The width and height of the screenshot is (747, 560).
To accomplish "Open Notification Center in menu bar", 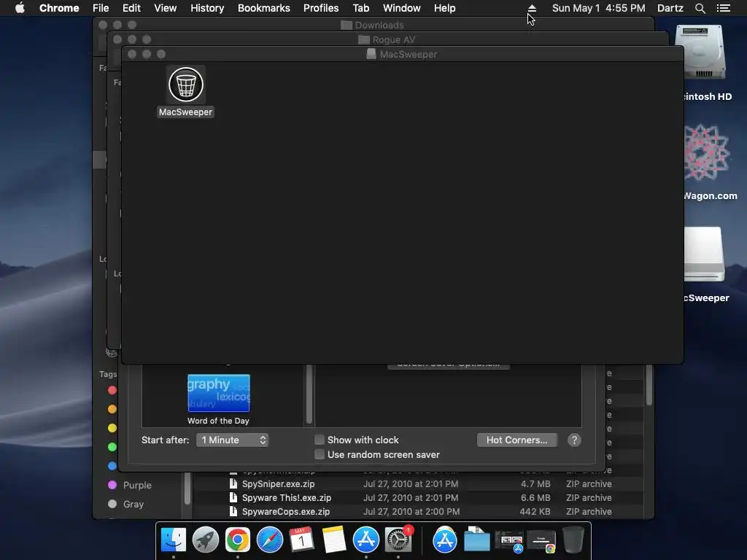I will pyautogui.click(x=723, y=8).
